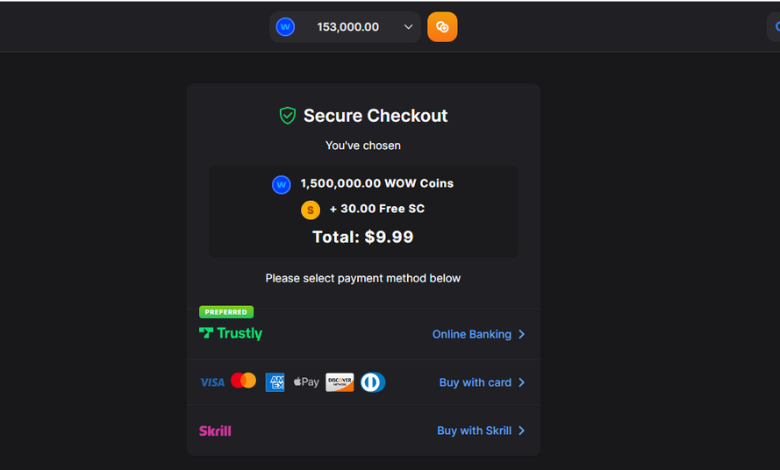The height and width of the screenshot is (470, 780).
Task: Select Buy with Skrill link
Action: pyautogui.click(x=474, y=431)
